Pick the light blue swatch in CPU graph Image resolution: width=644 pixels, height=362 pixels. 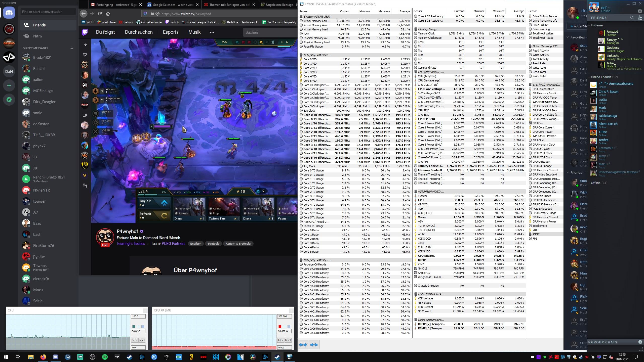[143, 327]
